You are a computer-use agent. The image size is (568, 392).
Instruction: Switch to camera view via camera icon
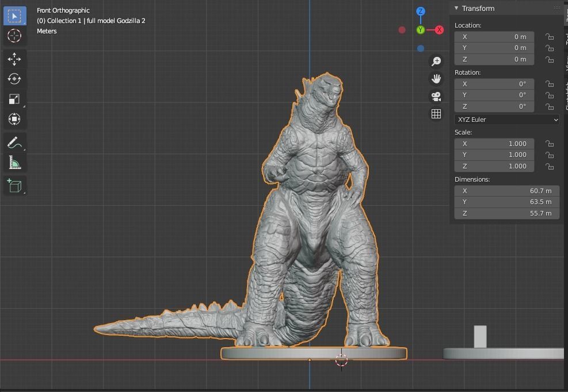[x=436, y=97]
